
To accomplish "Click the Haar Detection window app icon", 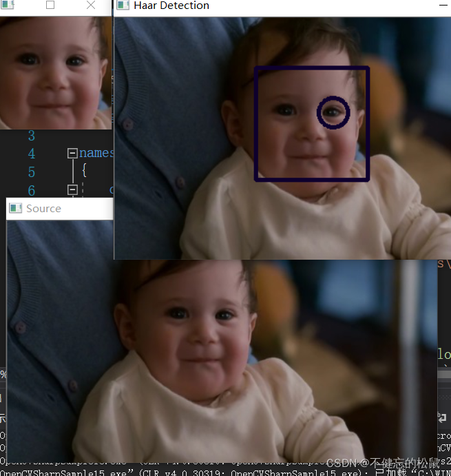I will [123, 5].
